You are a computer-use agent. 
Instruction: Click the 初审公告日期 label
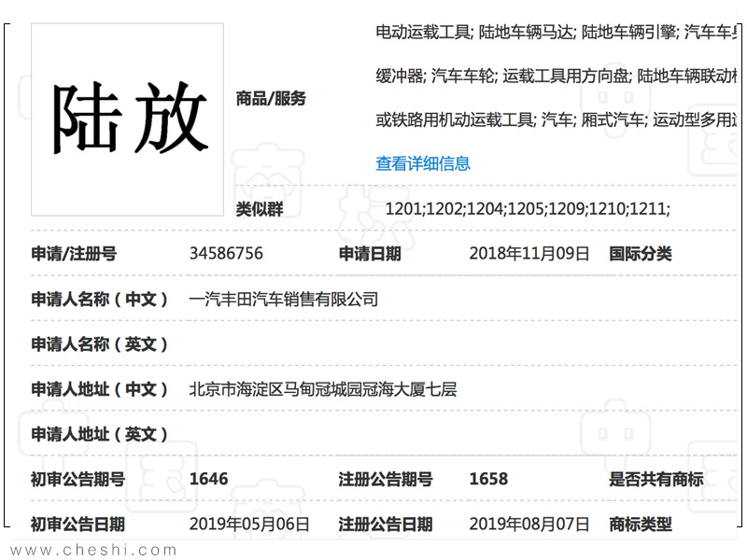(x=78, y=524)
